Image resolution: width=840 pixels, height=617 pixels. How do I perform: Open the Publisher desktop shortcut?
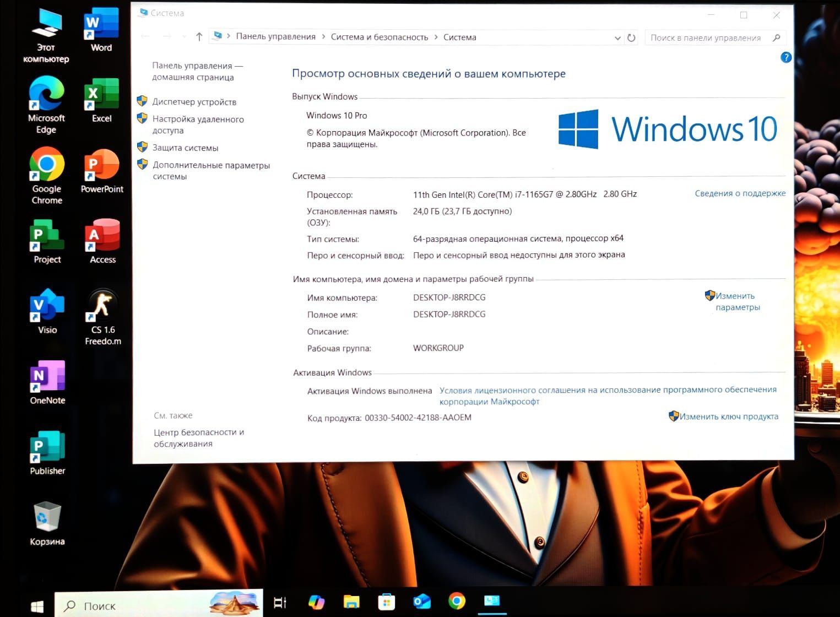click(47, 453)
